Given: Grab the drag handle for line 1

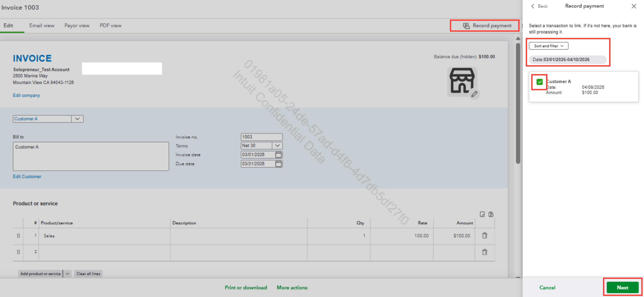Looking at the screenshot, I should click(x=18, y=236).
